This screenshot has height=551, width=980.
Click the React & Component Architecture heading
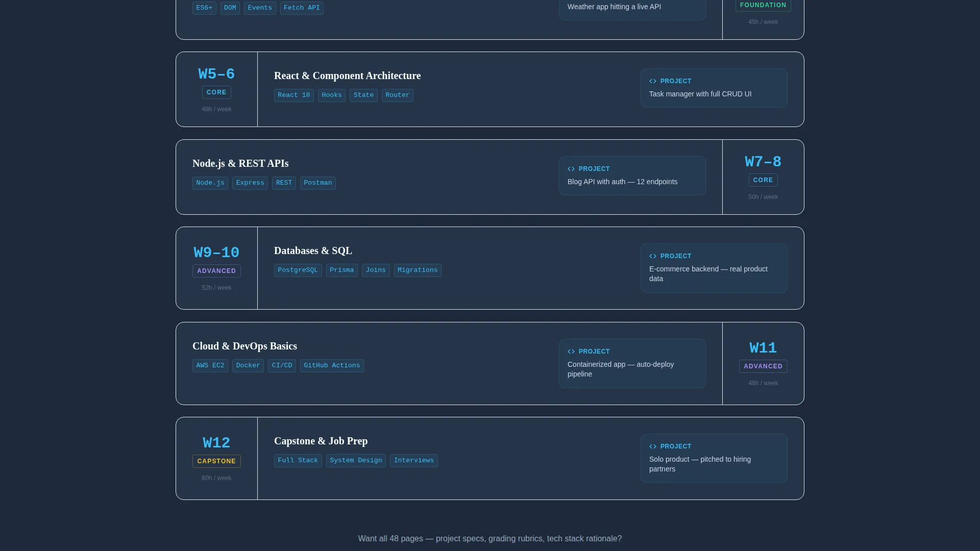click(348, 76)
